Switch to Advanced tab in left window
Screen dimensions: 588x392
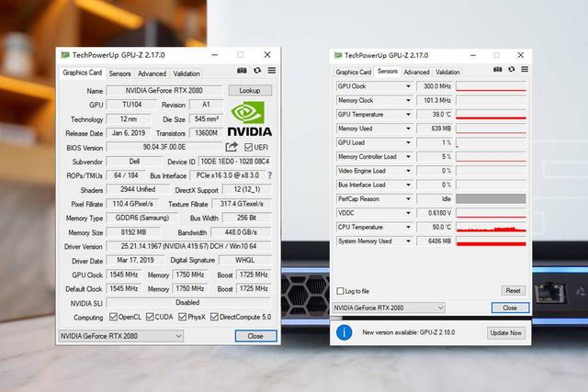[x=153, y=73]
